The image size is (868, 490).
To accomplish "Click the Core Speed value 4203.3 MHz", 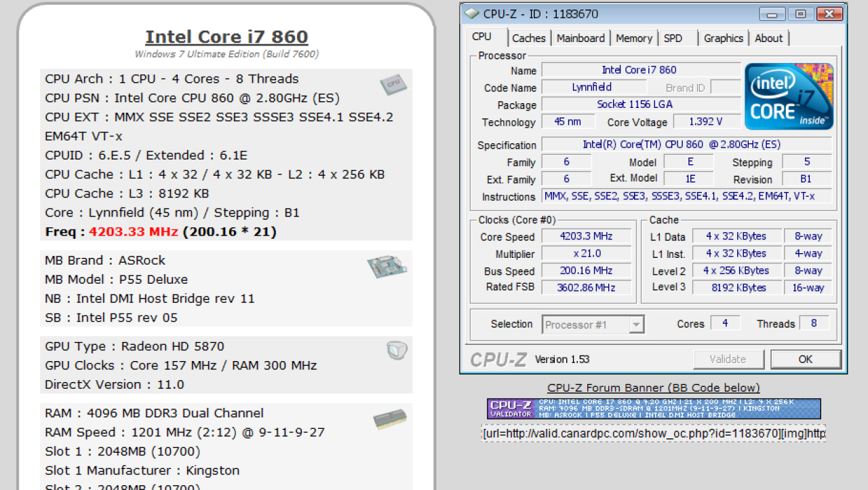I will (586, 236).
